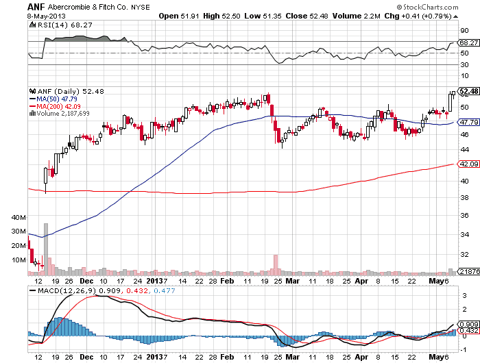Click the Feb label on price chart axis
This screenshot has width=480, height=363.
click(227, 281)
